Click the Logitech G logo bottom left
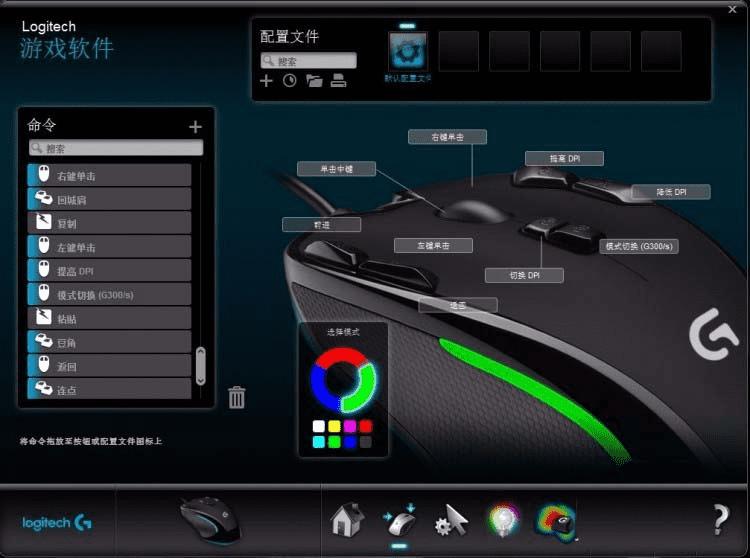This screenshot has width=750, height=558. 57,523
